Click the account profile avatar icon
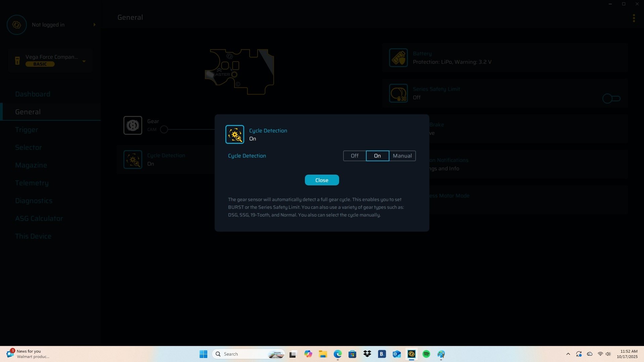644x362 pixels. [16, 25]
